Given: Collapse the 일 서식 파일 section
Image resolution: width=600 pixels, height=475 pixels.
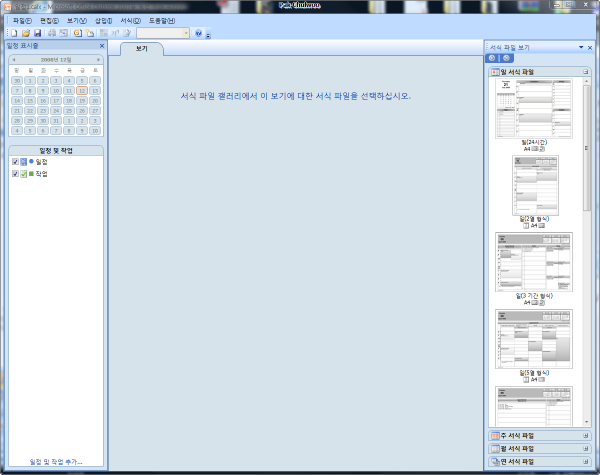Looking at the screenshot, I should (x=586, y=72).
